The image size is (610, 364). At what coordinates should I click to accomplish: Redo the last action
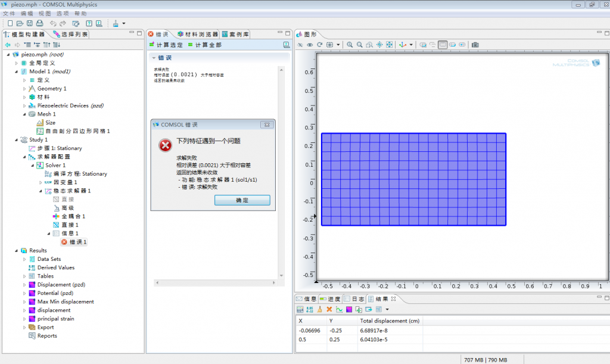(63, 23)
